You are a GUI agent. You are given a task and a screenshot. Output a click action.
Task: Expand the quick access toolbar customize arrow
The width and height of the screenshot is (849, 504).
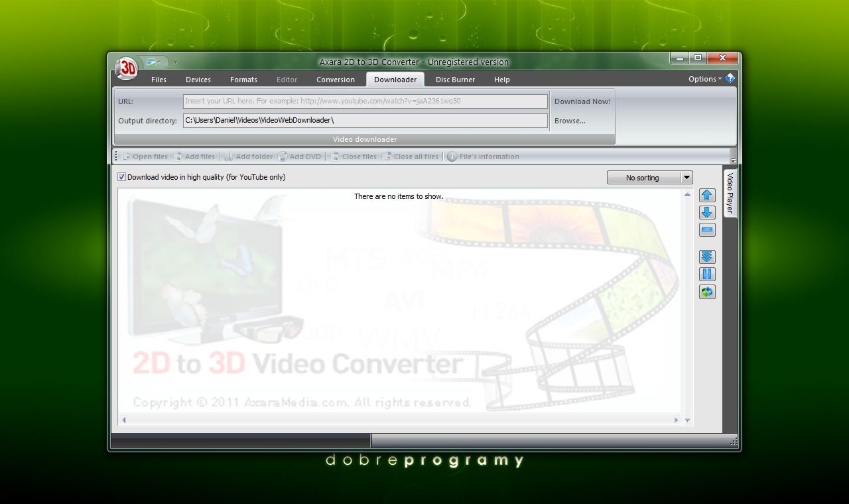(x=175, y=62)
